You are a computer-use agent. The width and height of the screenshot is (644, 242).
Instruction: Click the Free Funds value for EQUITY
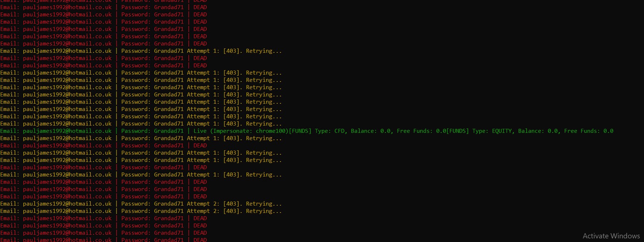pyautogui.click(x=608, y=131)
